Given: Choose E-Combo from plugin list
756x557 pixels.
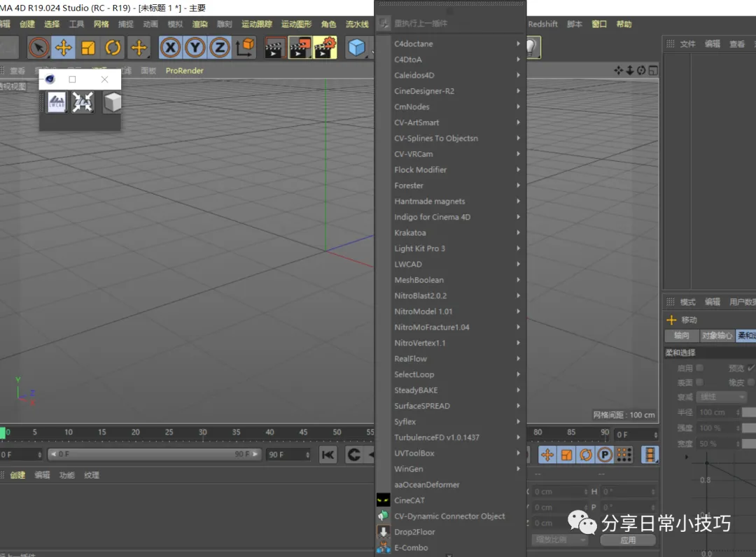Looking at the screenshot, I should (450, 548).
